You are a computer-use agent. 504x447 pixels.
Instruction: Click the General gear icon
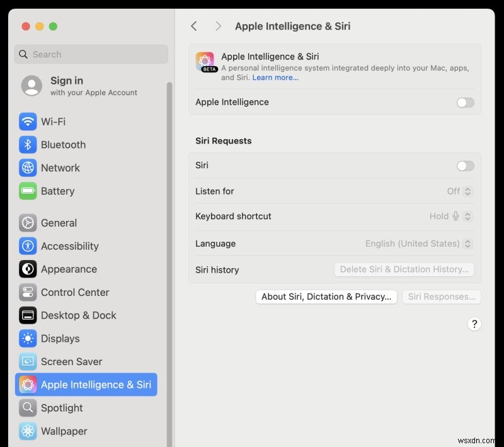(x=28, y=223)
